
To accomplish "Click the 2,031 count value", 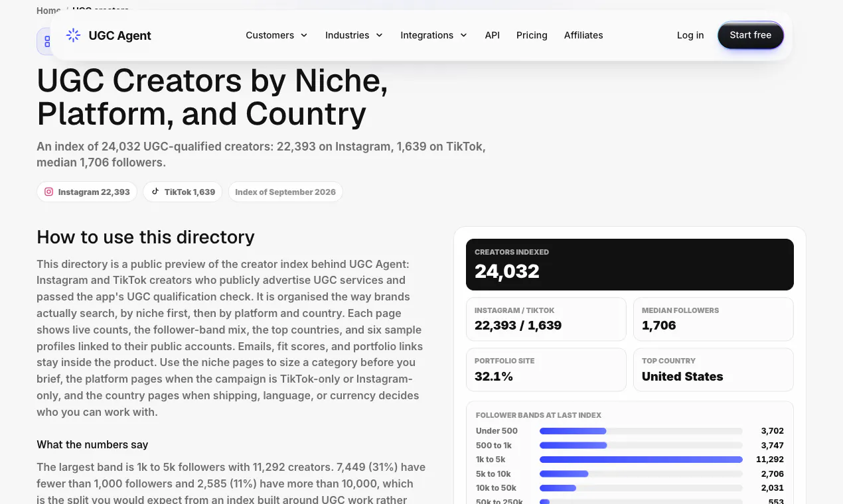I will pyautogui.click(x=773, y=488).
